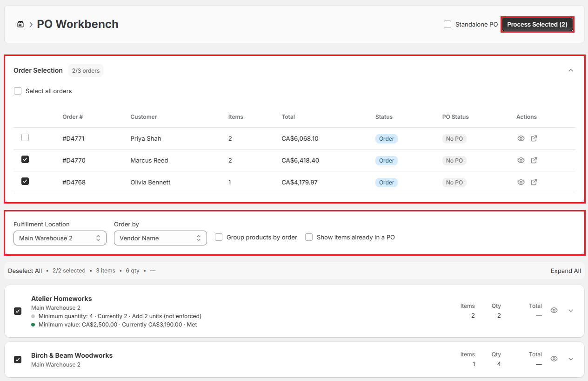Click Expand All
The width and height of the screenshot is (588, 381).
(x=566, y=271)
